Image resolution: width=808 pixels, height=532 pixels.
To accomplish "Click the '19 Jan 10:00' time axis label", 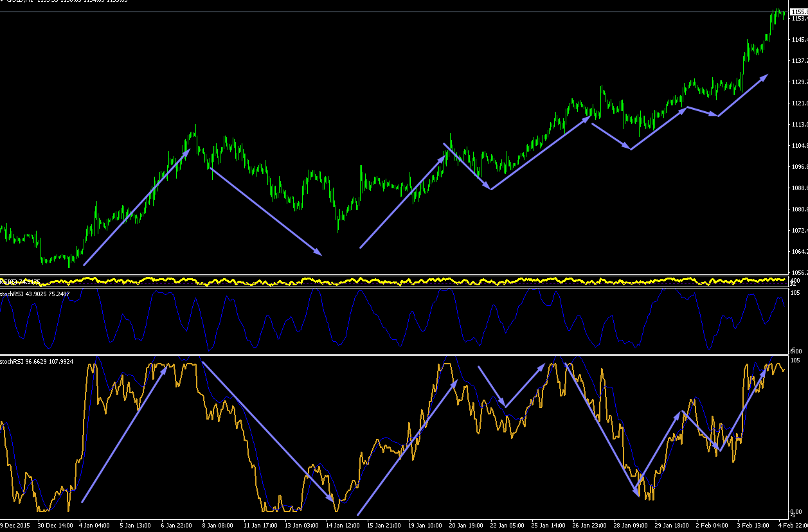I will coord(425,526).
